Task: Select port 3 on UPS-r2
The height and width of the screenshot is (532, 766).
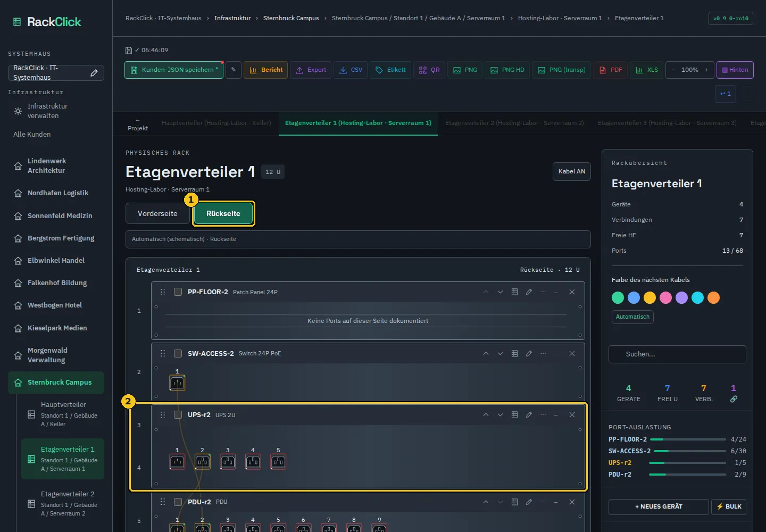Action: coord(228,461)
